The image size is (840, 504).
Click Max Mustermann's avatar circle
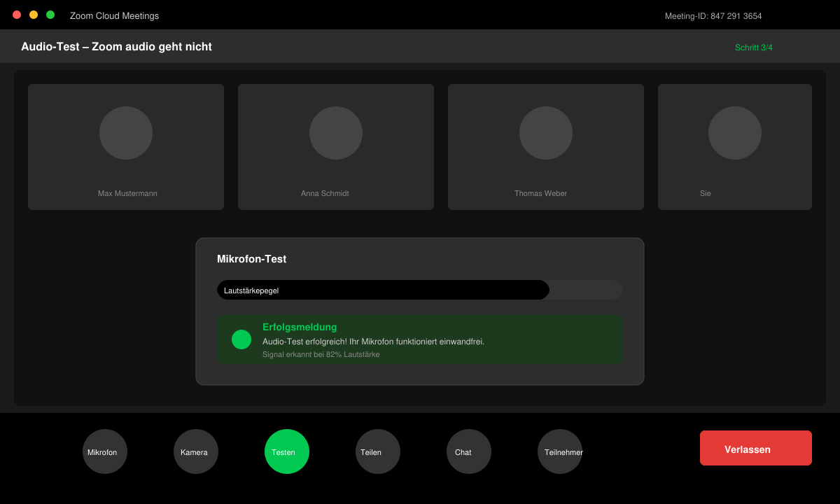(126, 133)
